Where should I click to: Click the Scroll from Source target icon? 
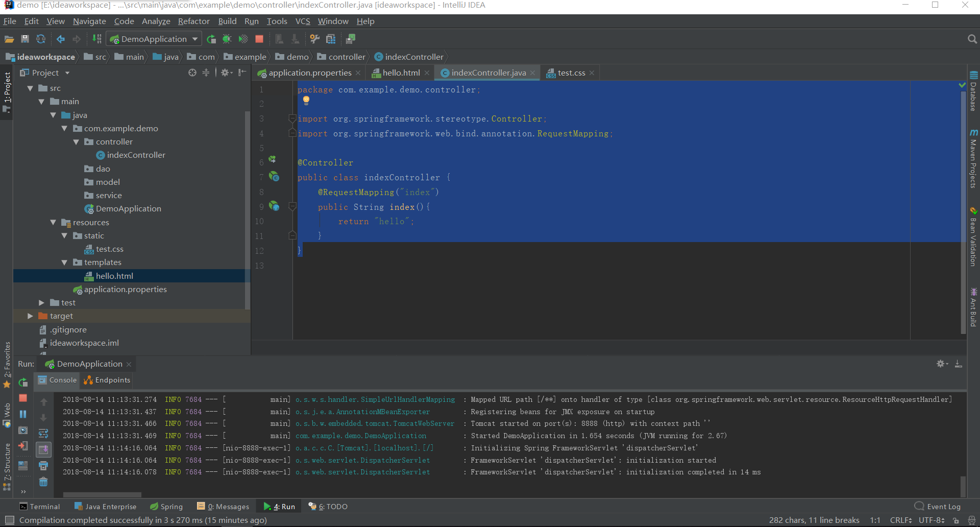(192, 73)
